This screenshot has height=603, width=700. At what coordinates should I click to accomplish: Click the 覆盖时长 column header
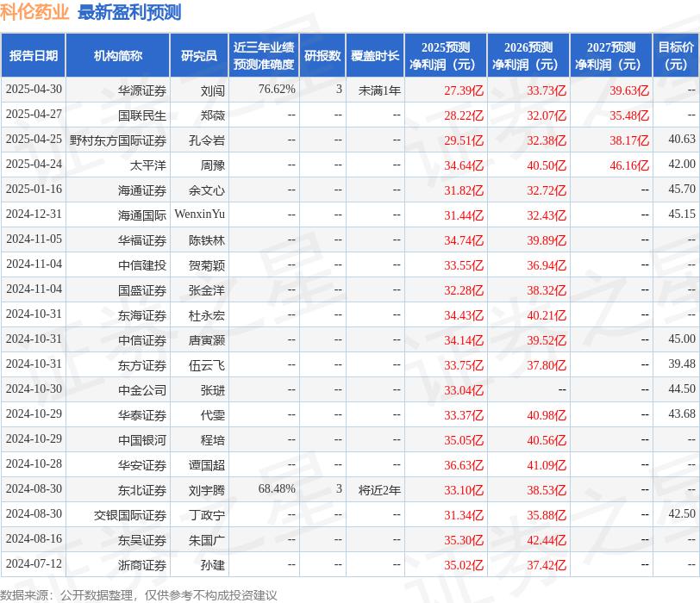point(375,55)
